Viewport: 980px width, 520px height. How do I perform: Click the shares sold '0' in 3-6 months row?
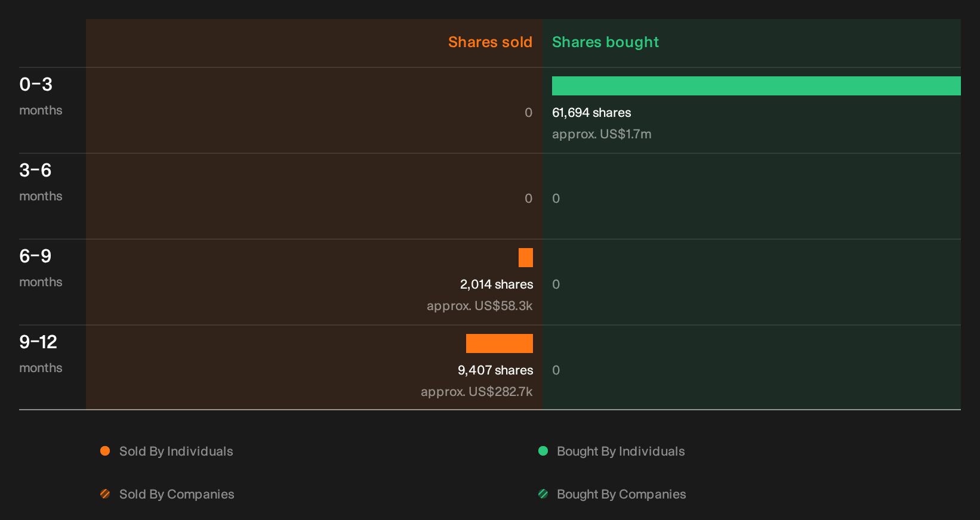(x=528, y=199)
